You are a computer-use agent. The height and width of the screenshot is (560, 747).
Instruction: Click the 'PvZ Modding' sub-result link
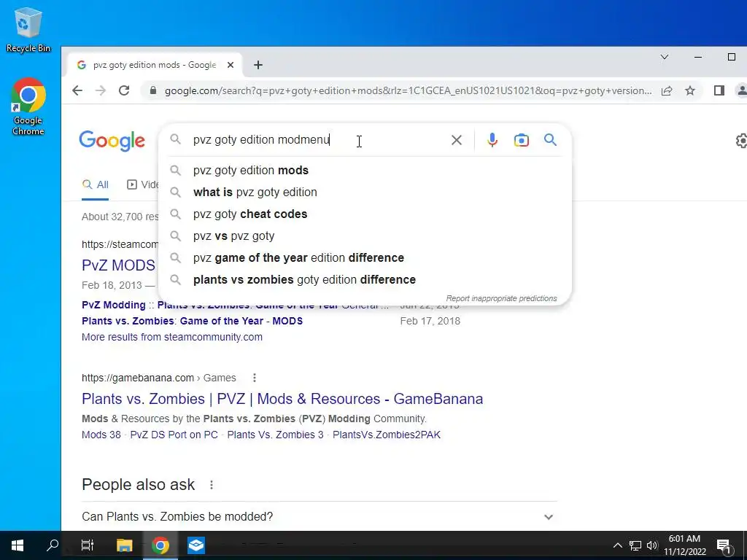click(x=113, y=305)
